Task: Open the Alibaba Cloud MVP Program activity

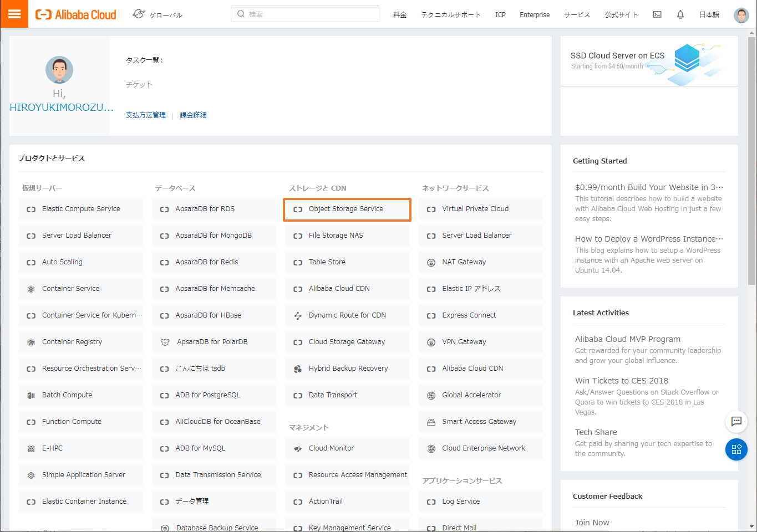Action: coord(628,339)
